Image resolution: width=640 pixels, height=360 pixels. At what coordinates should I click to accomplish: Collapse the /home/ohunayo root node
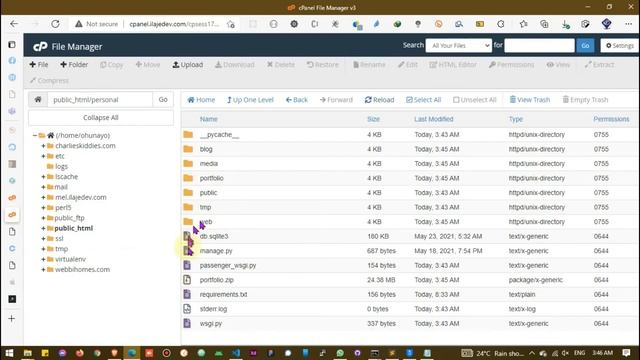coord(35,135)
